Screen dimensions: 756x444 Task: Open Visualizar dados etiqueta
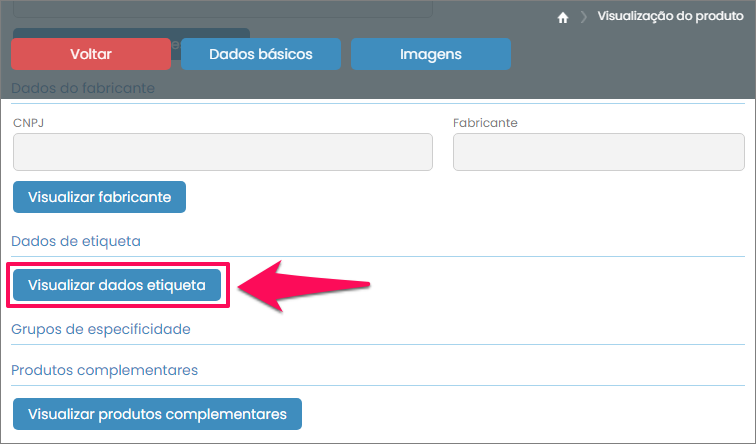[x=117, y=285]
